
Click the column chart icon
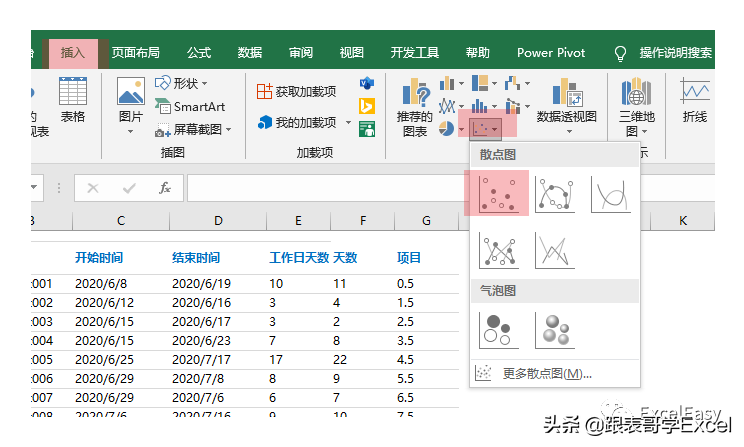446,84
